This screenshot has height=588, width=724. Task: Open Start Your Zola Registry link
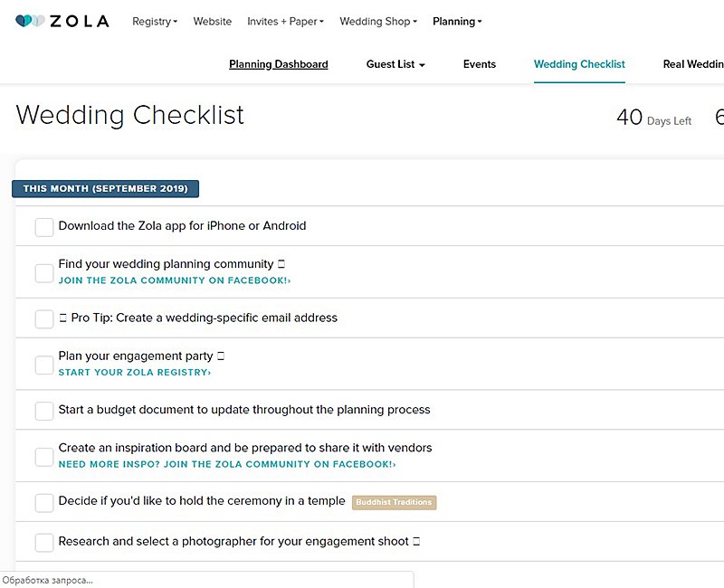(134, 373)
